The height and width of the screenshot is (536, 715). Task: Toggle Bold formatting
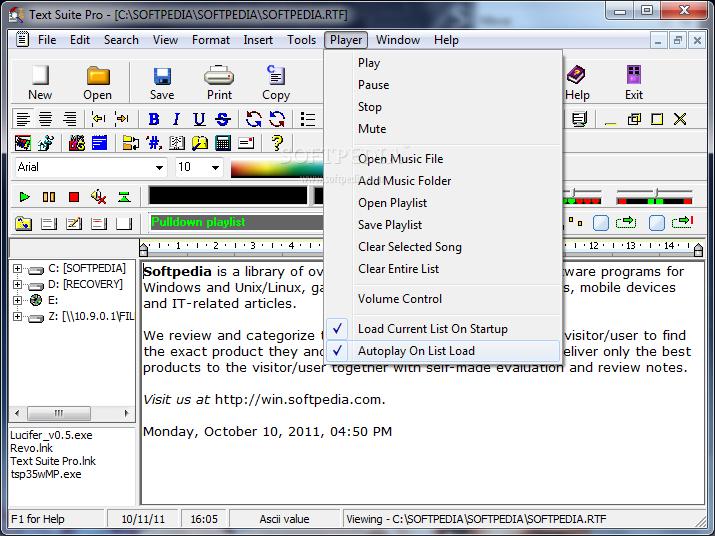(154, 119)
